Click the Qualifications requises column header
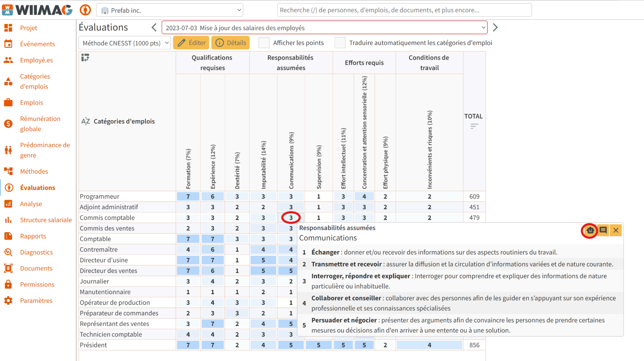 212,63
